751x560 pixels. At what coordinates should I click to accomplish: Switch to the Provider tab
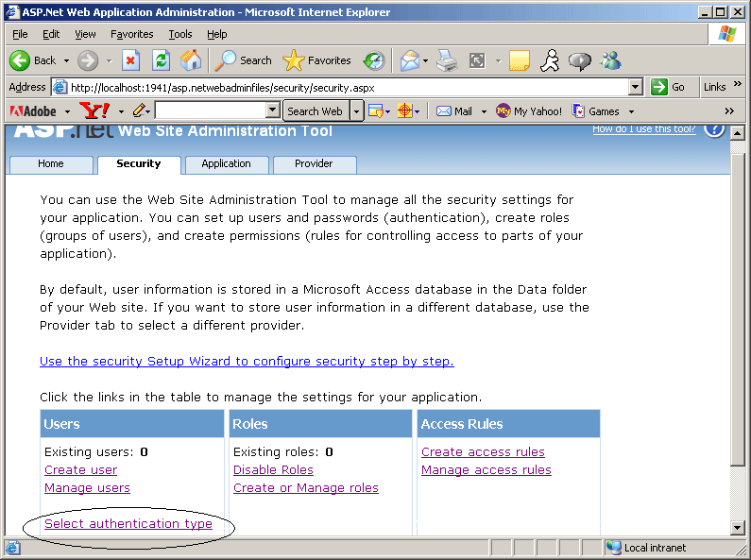(314, 164)
